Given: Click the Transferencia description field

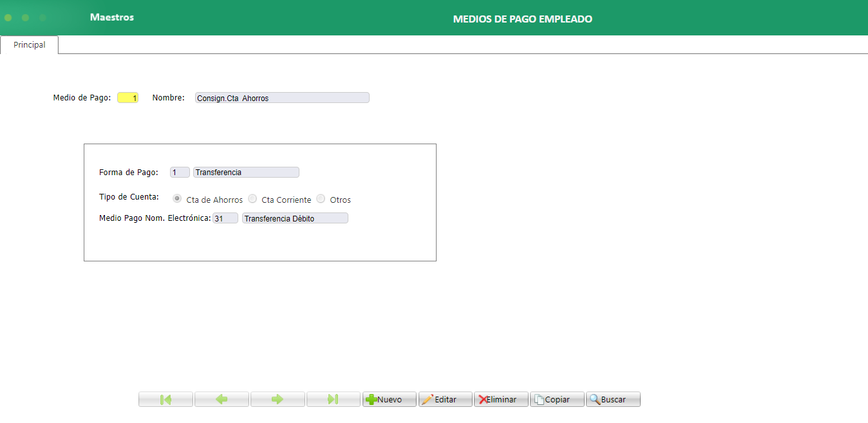Looking at the screenshot, I should [x=246, y=173].
